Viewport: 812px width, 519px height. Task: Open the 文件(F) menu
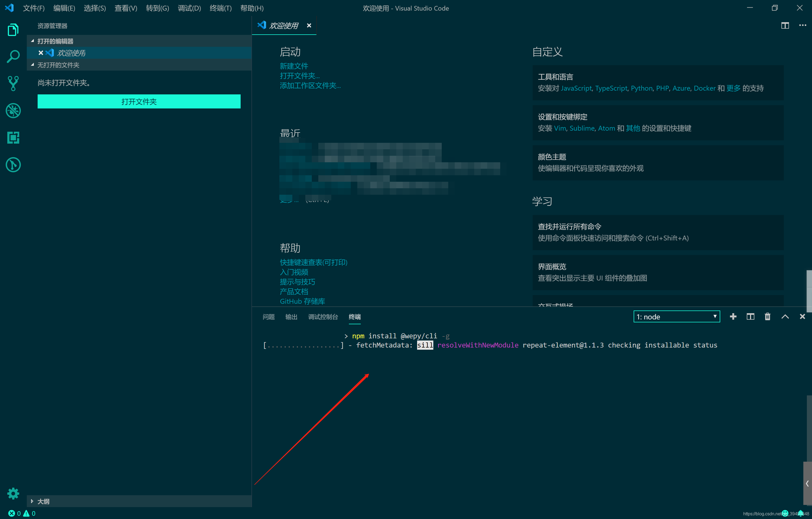pyautogui.click(x=34, y=8)
